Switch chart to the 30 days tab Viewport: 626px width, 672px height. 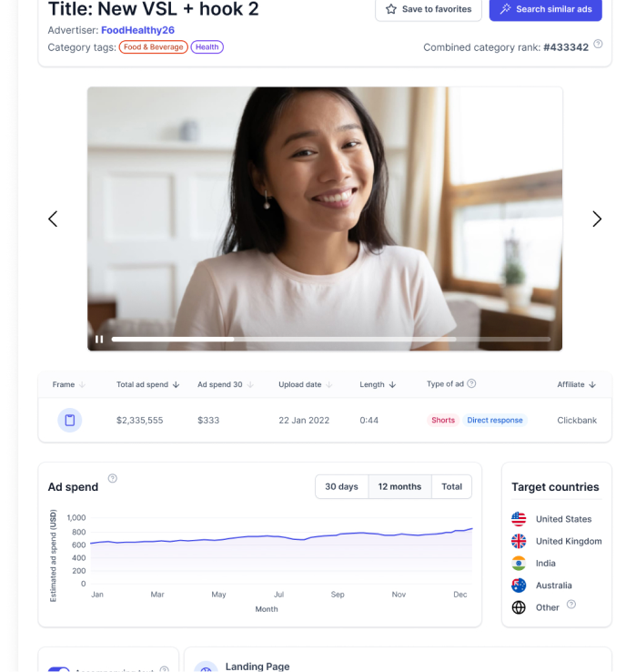pyautogui.click(x=341, y=487)
